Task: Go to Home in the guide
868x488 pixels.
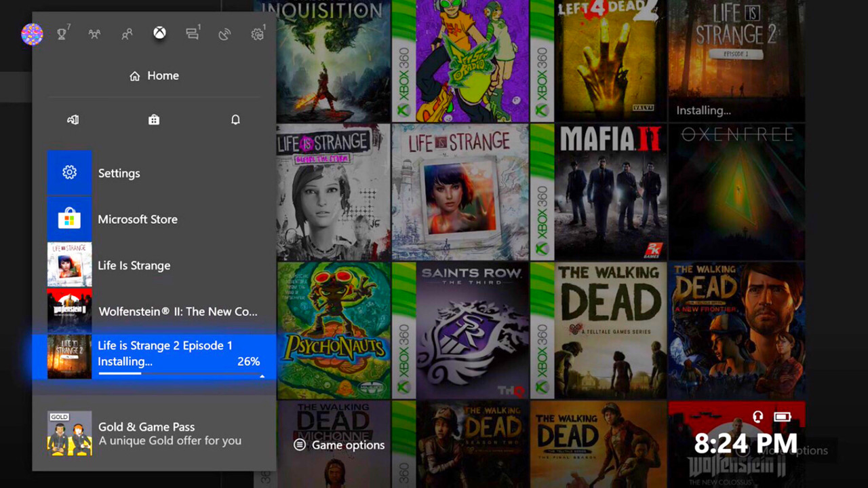Action: point(154,76)
